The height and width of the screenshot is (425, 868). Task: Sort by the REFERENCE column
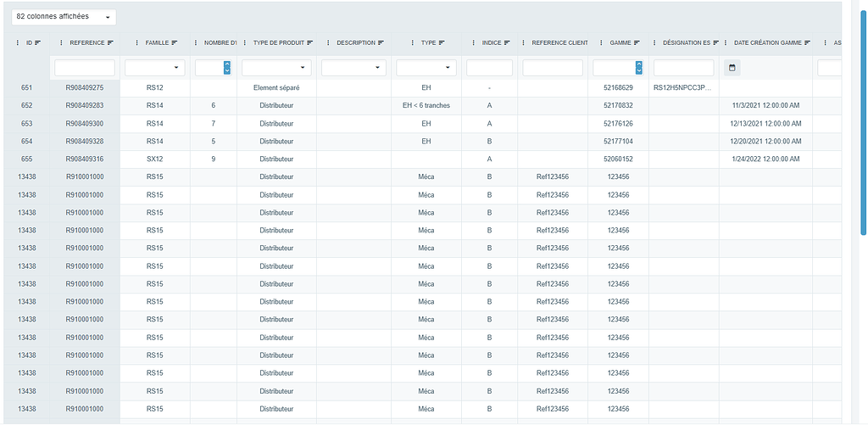click(x=110, y=42)
